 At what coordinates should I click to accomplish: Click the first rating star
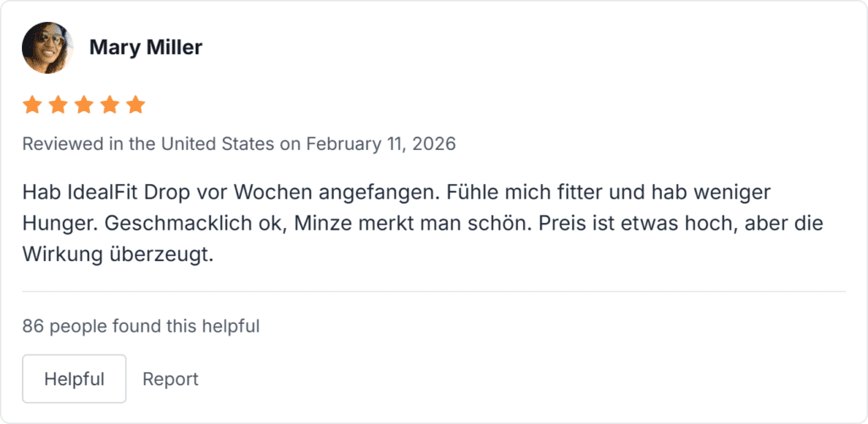pyautogui.click(x=32, y=105)
